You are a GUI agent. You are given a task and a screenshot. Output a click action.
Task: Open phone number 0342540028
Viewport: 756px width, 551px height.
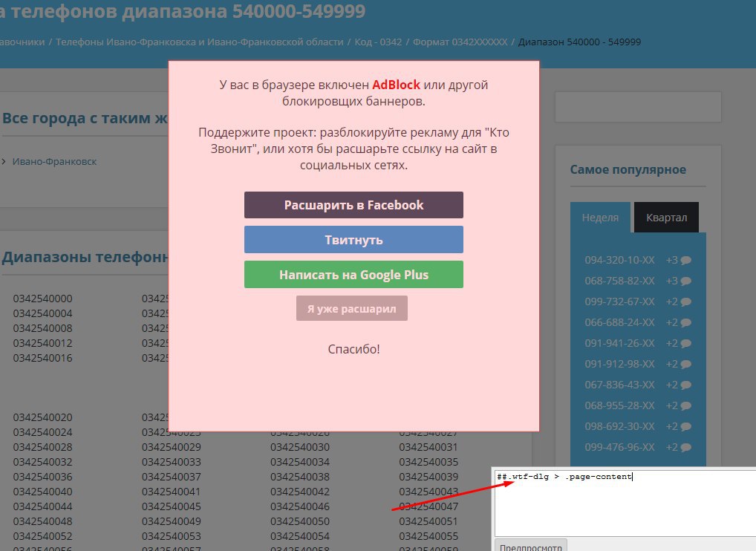point(42,447)
